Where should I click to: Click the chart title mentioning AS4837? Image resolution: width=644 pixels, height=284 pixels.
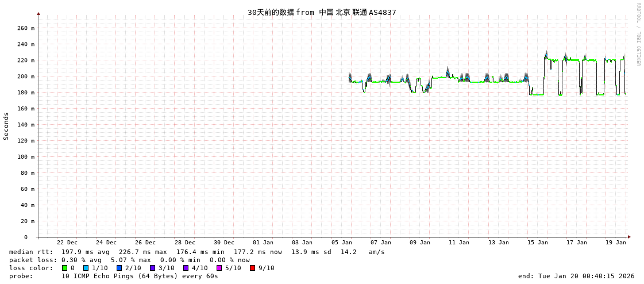pyautogui.click(x=322, y=12)
